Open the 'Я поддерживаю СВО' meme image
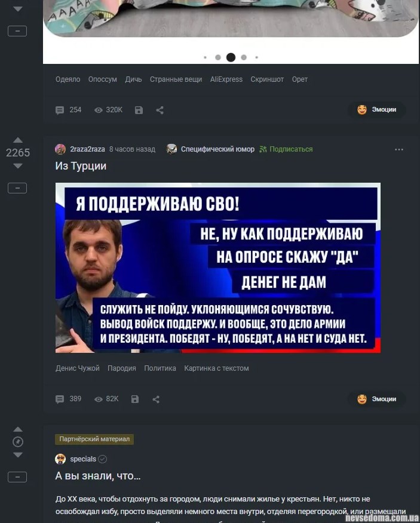This screenshot has height=523, width=420. [x=218, y=268]
